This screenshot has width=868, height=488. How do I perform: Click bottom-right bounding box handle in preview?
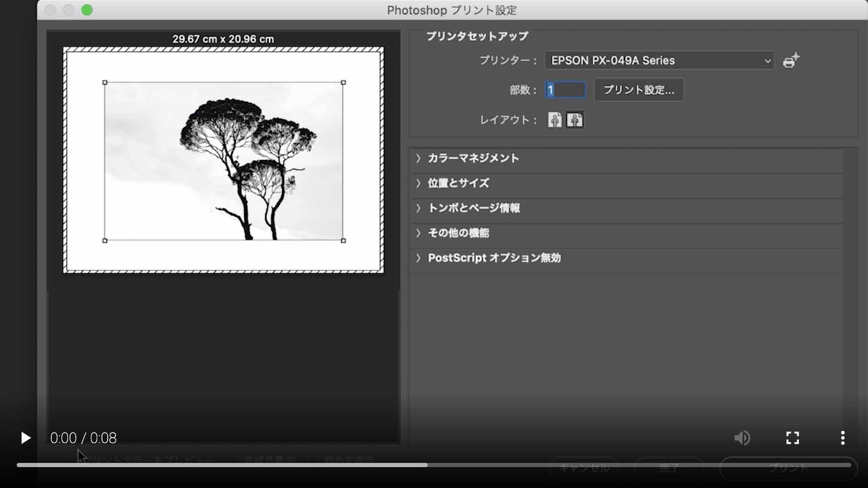click(343, 241)
